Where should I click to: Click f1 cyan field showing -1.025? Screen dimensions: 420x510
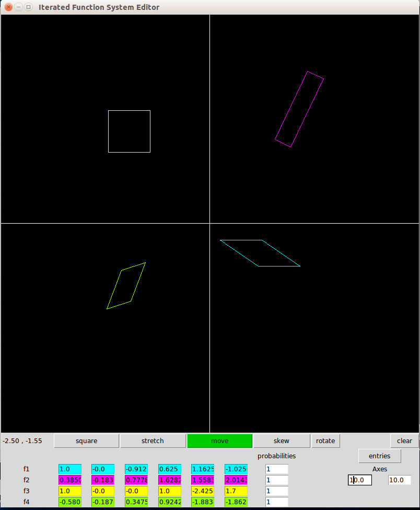coord(236,469)
